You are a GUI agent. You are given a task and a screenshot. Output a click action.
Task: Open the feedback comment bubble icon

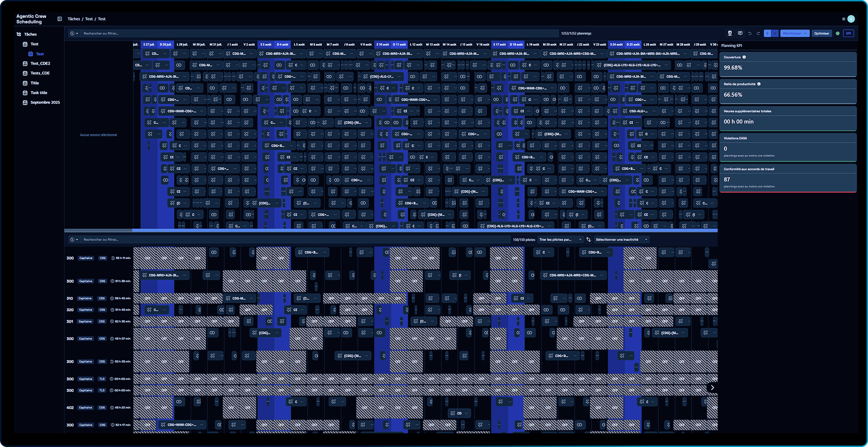click(x=740, y=33)
